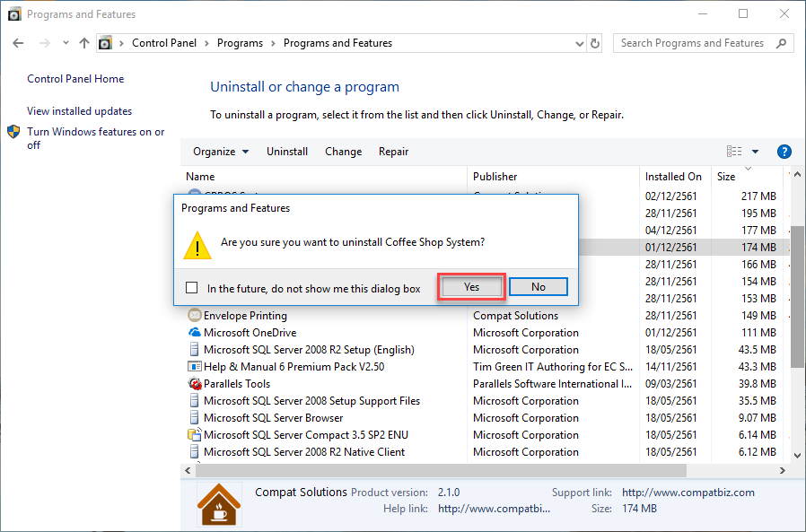Open the Organize dropdown menu
The image size is (806, 532).
221,152
